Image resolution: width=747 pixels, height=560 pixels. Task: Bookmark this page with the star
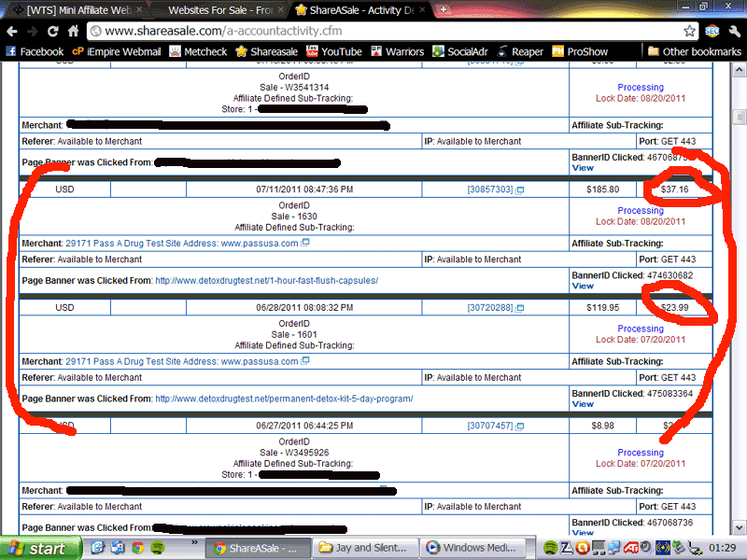[689, 32]
